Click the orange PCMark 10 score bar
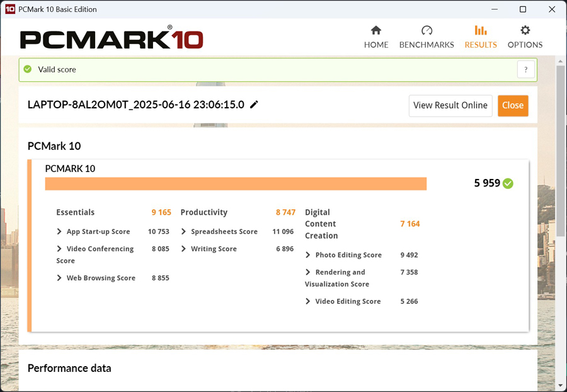This screenshot has height=392, width=567. coord(236,183)
